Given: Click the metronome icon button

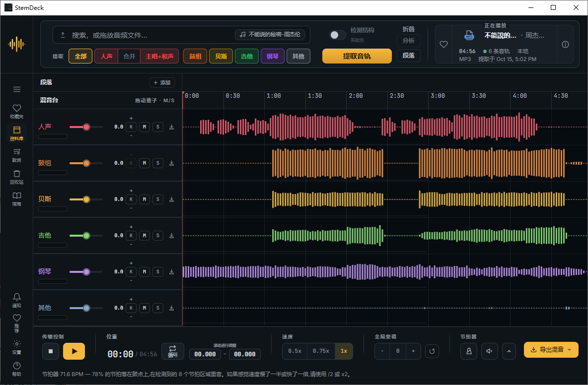Looking at the screenshot, I should [x=469, y=351].
